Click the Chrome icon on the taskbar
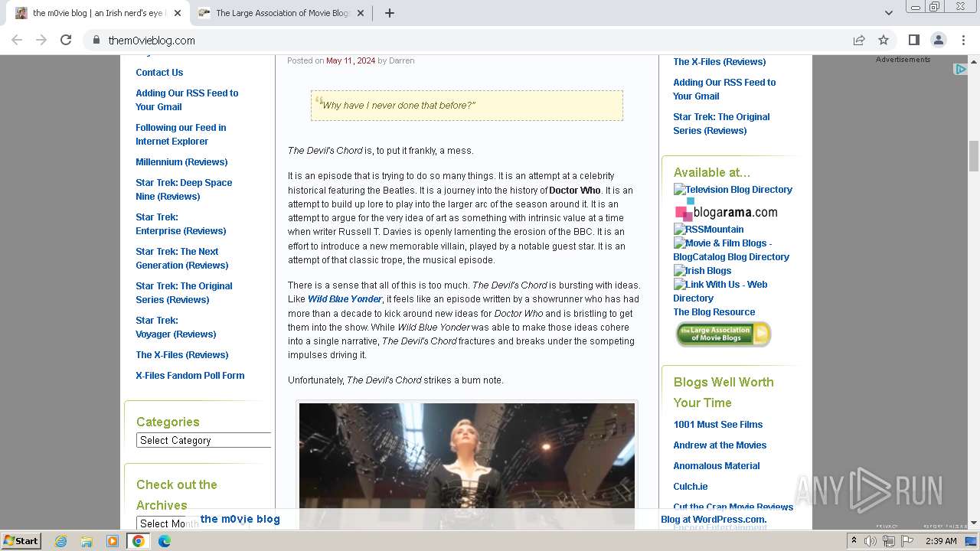 139,541
